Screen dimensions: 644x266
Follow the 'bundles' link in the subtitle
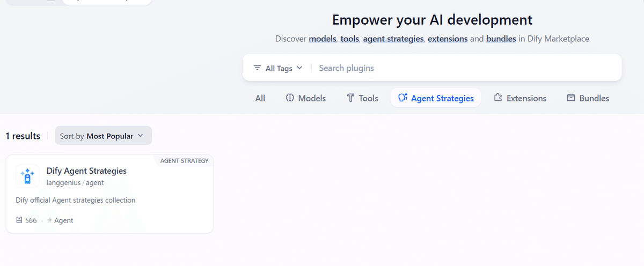501,39
